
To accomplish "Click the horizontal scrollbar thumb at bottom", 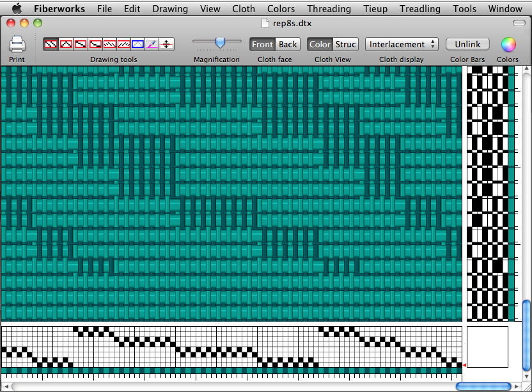I will (x=483, y=386).
